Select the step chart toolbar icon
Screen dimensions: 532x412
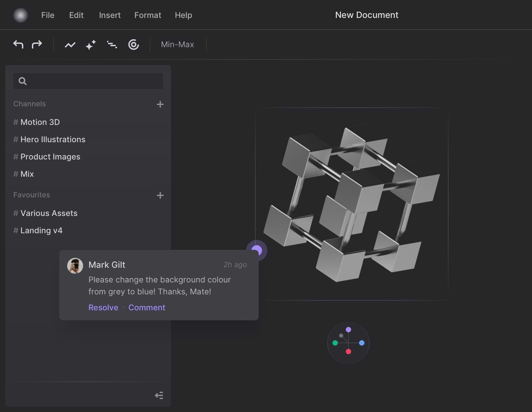click(112, 45)
